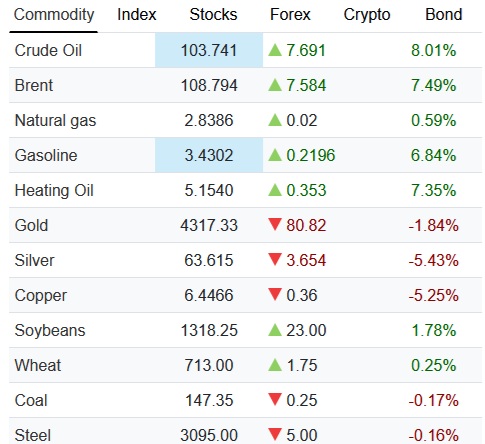
Task: Click the Heating Oil link
Action: (x=54, y=191)
